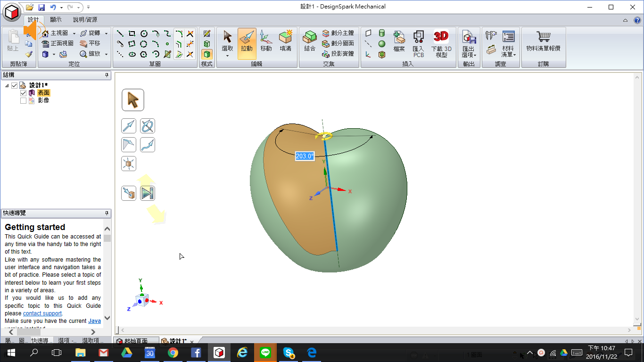Open 縮放 dropdown arrow
Image resolution: width=644 pixels, height=362 pixels.
point(106,54)
